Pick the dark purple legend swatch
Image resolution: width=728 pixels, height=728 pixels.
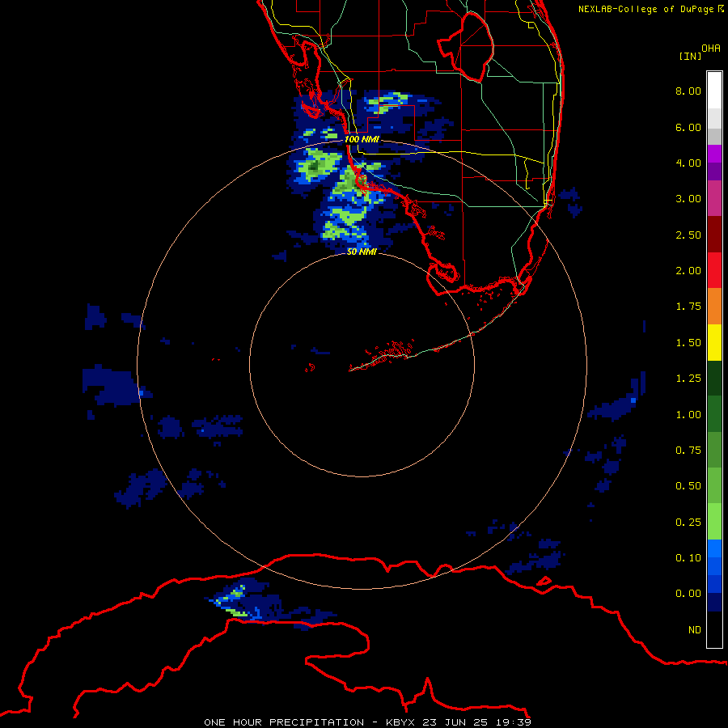[x=714, y=171]
